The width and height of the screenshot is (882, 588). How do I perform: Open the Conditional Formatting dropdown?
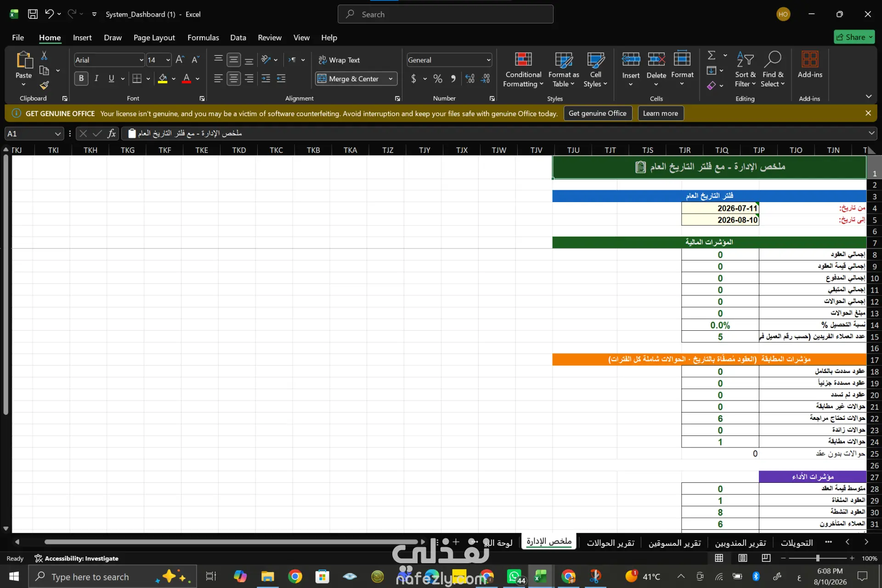[523, 69]
